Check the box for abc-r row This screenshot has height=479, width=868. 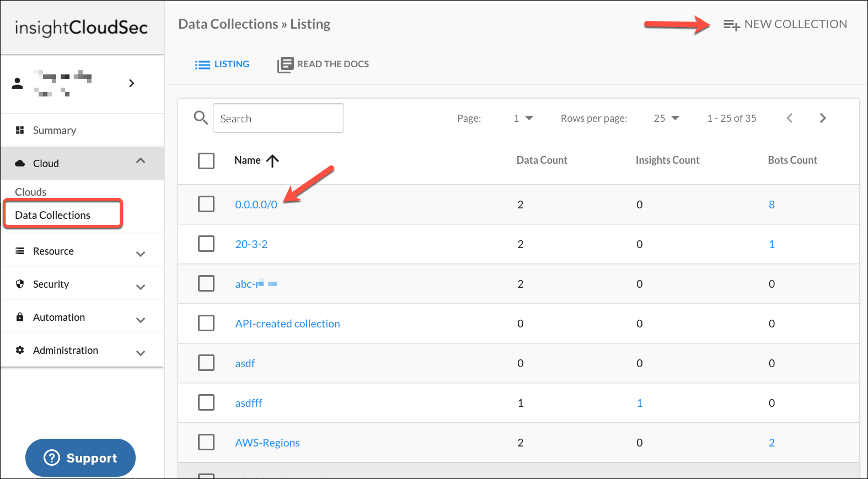[x=206, y=283]
